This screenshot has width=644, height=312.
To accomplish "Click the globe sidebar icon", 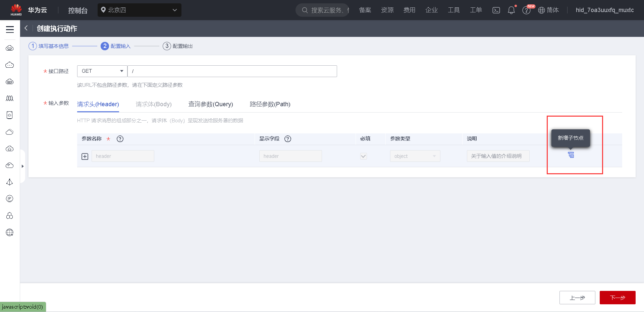I will [10, 232].
